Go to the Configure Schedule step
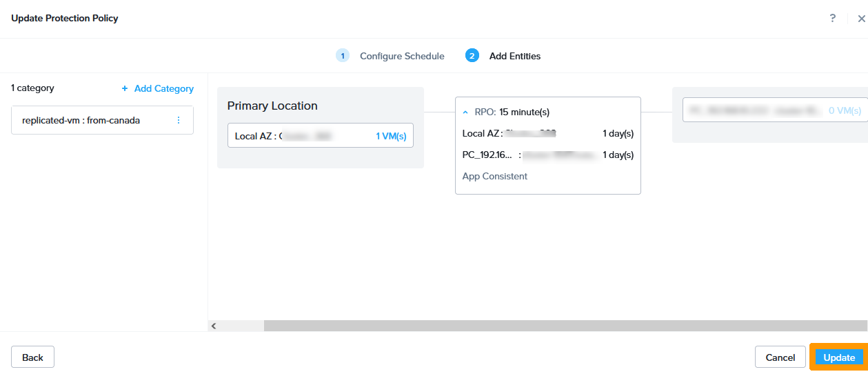Image resolution: width=868 pixels, height=374 pixels. pyautogui.click(x=402, y=56)
